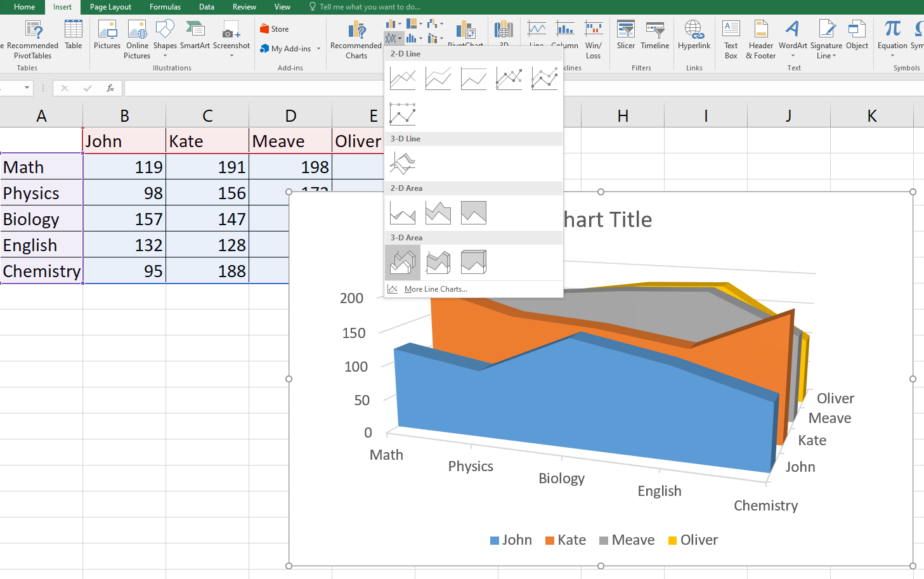Click the Tell me what you want field
The image size is (924, 579).
(369, 7)
